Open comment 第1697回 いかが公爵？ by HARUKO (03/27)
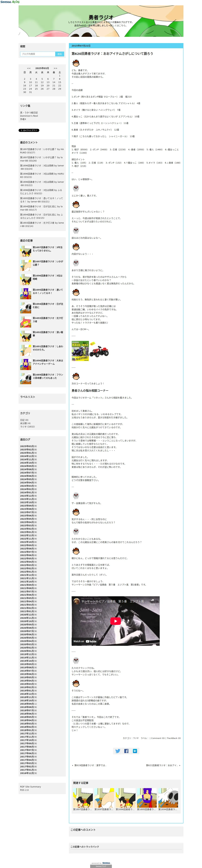This screenshot has width=202, height=868. click(x=42, y=151)
